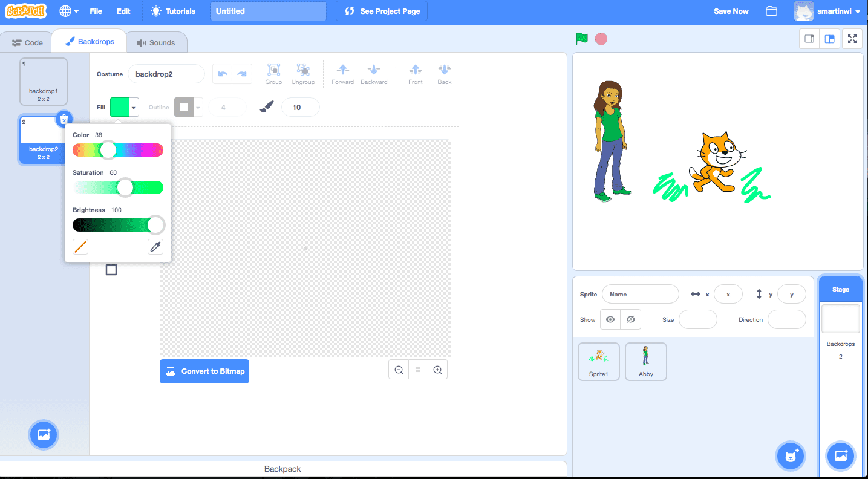This screenshot has height=479, width=868.
Task: Select the Rectangle tool
Action: 111,270
